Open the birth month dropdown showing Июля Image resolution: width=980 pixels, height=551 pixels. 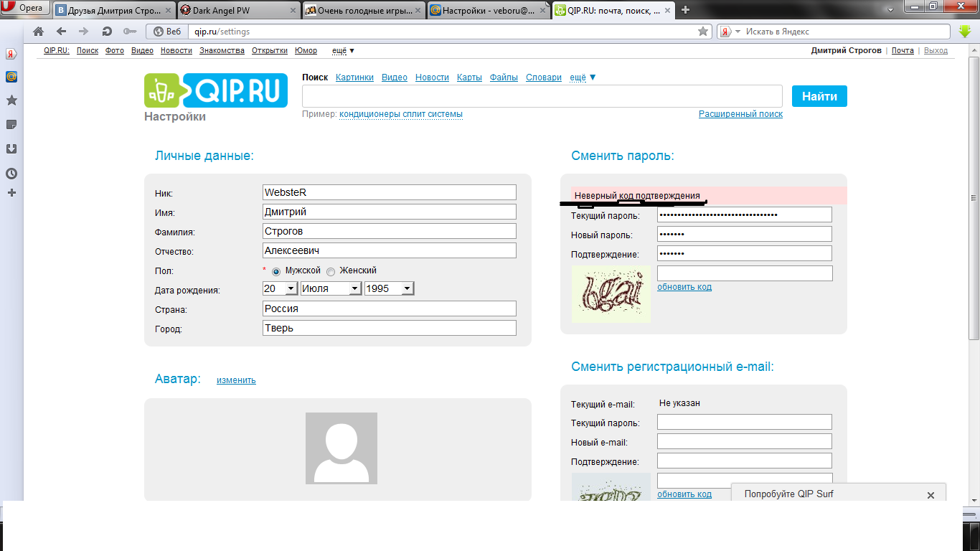pyautogui.click(x=331, y=288)
